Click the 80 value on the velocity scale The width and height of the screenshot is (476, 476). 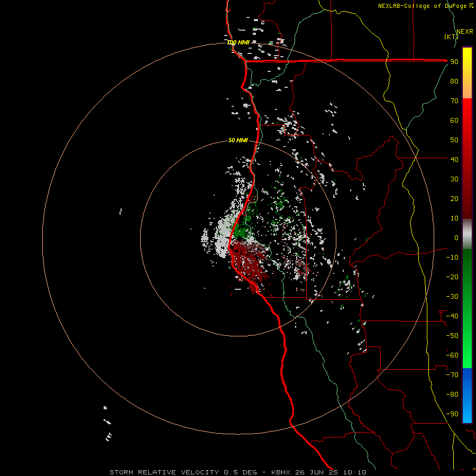pos(454,81)
